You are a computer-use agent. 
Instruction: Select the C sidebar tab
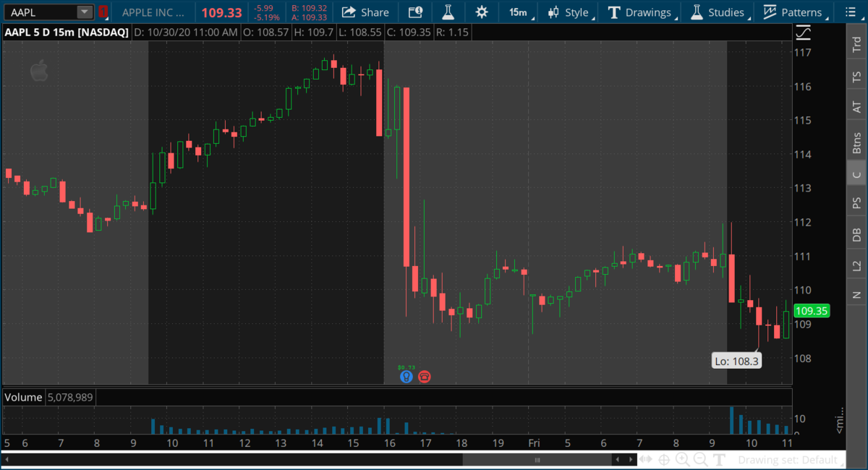coord(856,174)
